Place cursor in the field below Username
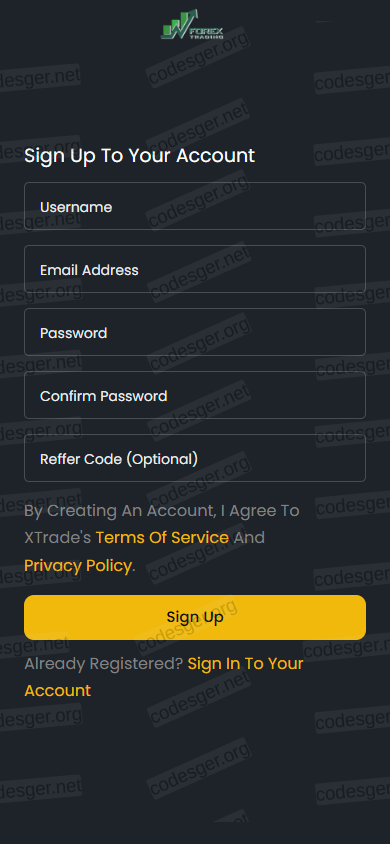 (195, 270)
